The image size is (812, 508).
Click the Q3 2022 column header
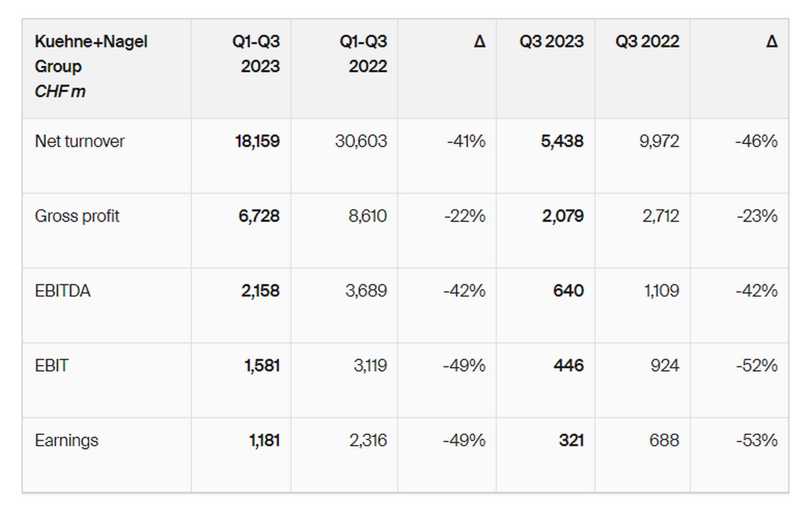647,41
